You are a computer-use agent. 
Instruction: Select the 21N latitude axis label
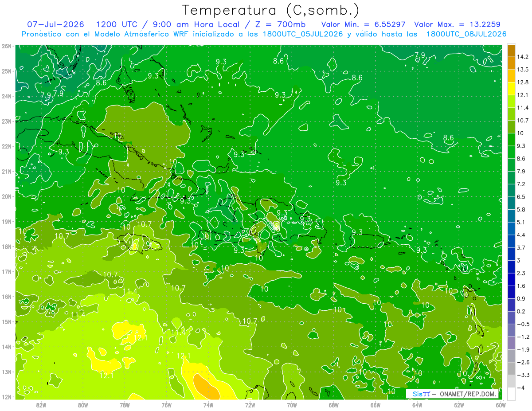tap(6, 171)
